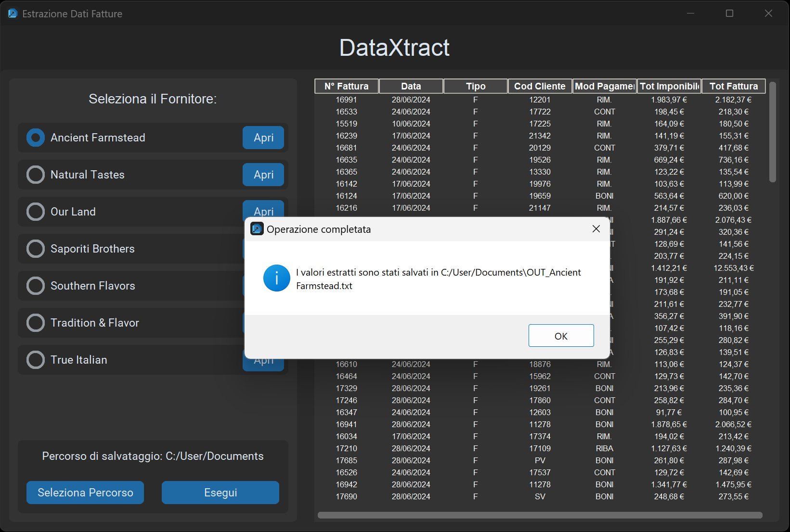Sort by the Tot Imponibile column header
The image size is (790, 532).
pos(669,86)
